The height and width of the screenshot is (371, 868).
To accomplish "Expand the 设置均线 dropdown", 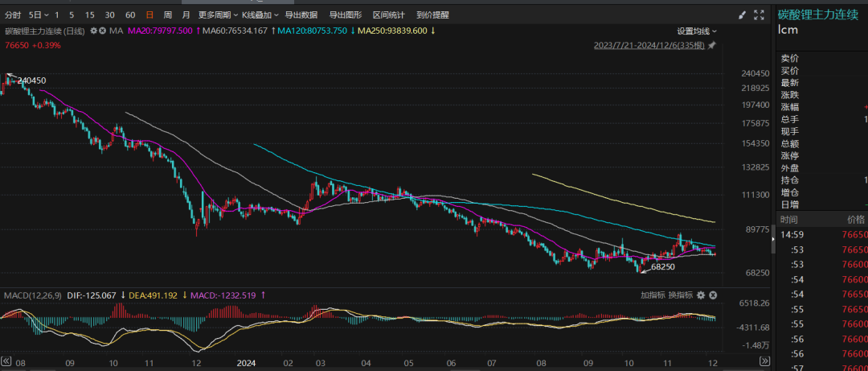I will pos(696,31).
